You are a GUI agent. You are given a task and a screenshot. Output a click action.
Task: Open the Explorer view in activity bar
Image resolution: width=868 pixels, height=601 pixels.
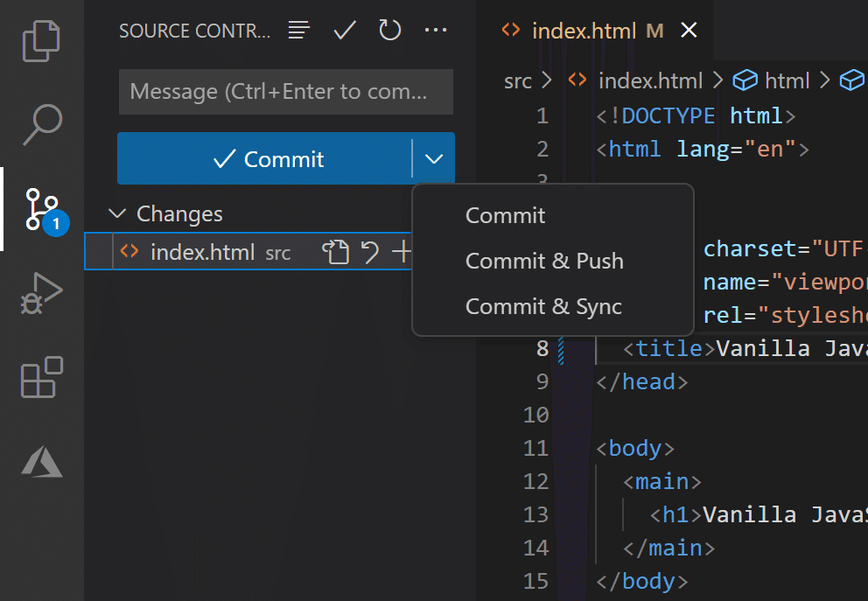42,41
